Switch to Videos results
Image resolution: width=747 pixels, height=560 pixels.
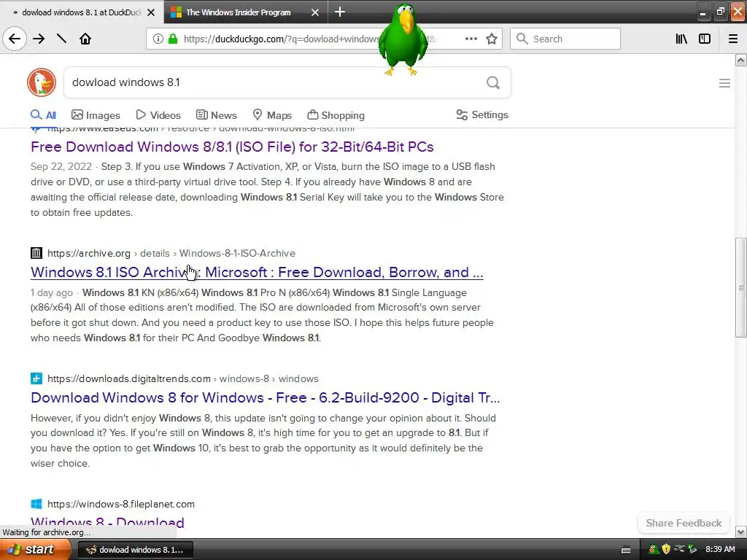click(x=158, y=114)
